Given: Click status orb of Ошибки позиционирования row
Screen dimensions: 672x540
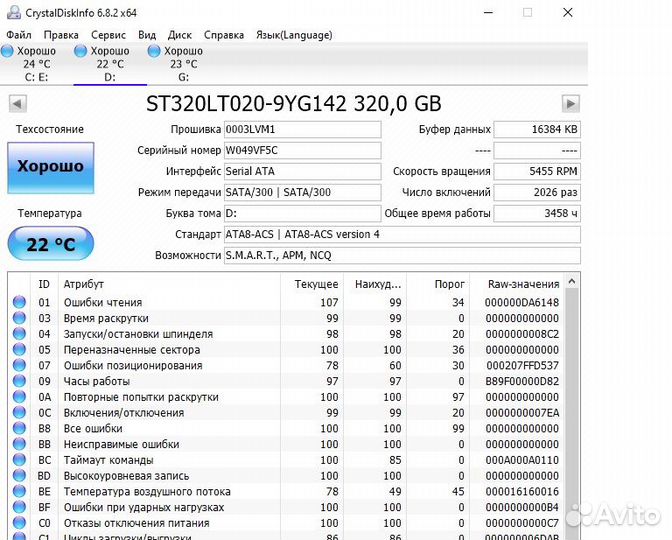Looking at the screenshot, I should click(x=19, y=365).
